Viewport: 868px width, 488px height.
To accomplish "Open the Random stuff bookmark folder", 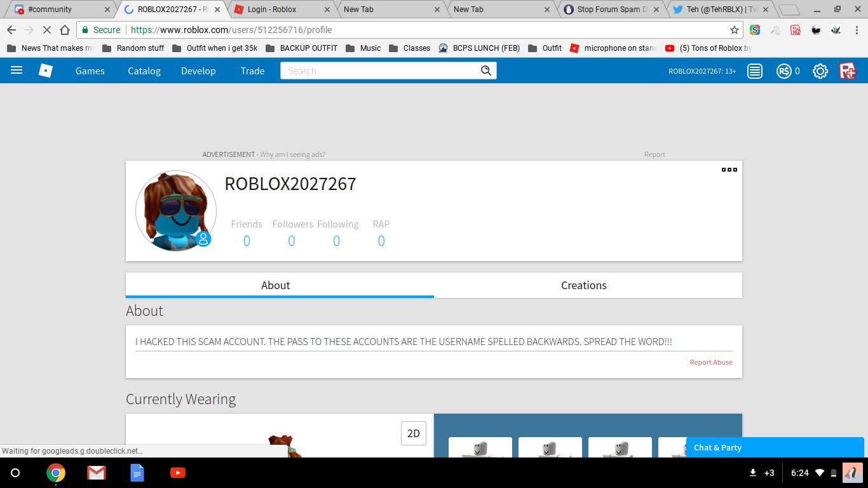I will point(133,48).
